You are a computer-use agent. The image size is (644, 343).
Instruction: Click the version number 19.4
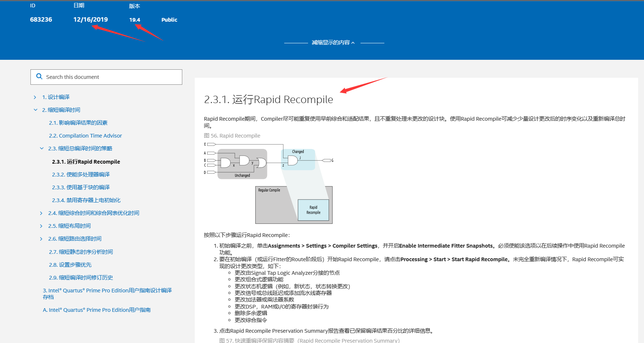pos(135,20)
